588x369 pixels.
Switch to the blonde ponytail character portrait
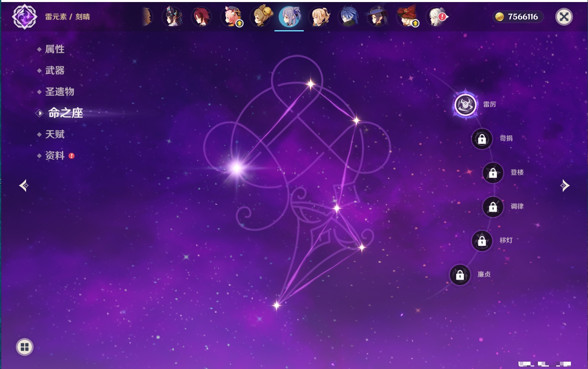[319, 17]
